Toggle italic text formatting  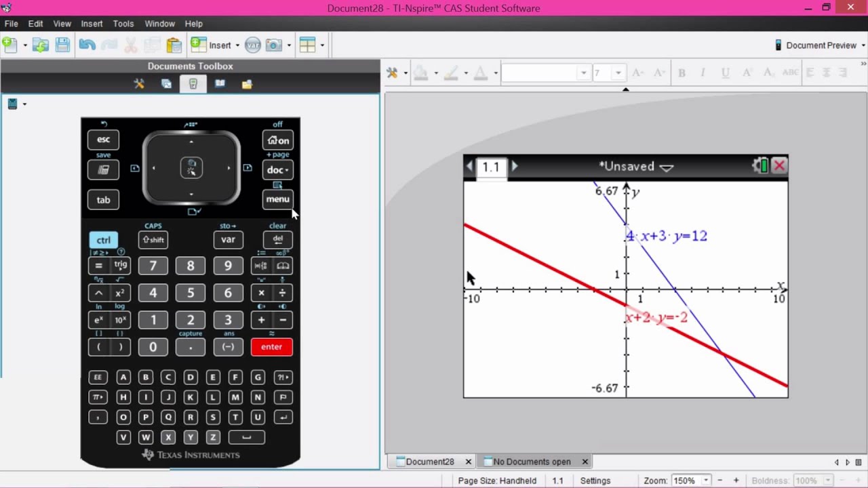click(x=703, y=73)
